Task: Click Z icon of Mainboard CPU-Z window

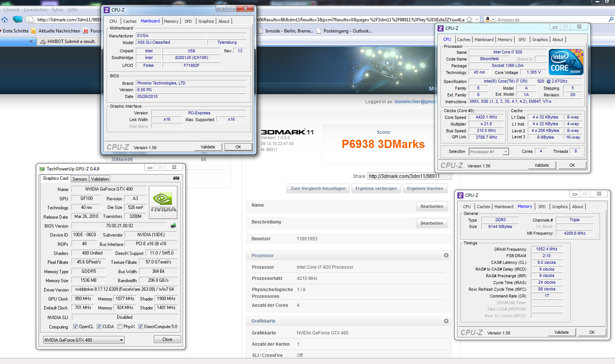Action: pyautogui.click(x=107, y=10)
